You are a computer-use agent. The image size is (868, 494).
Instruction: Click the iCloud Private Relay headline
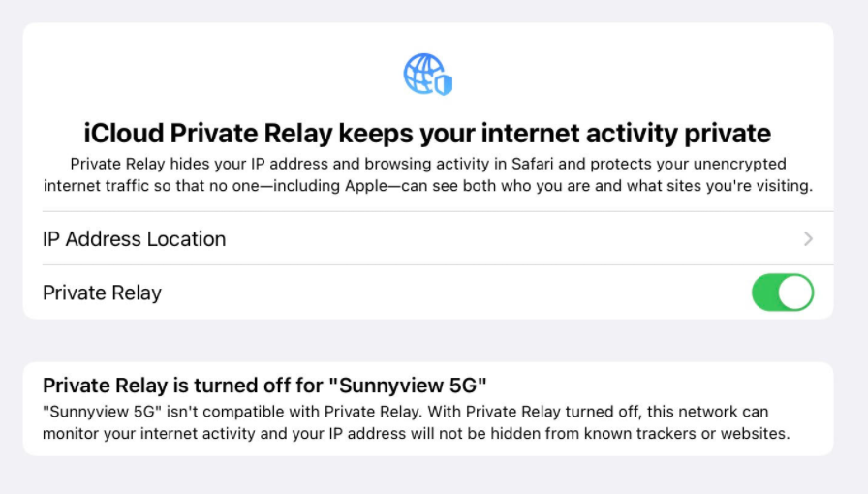(x=427, y=134)
